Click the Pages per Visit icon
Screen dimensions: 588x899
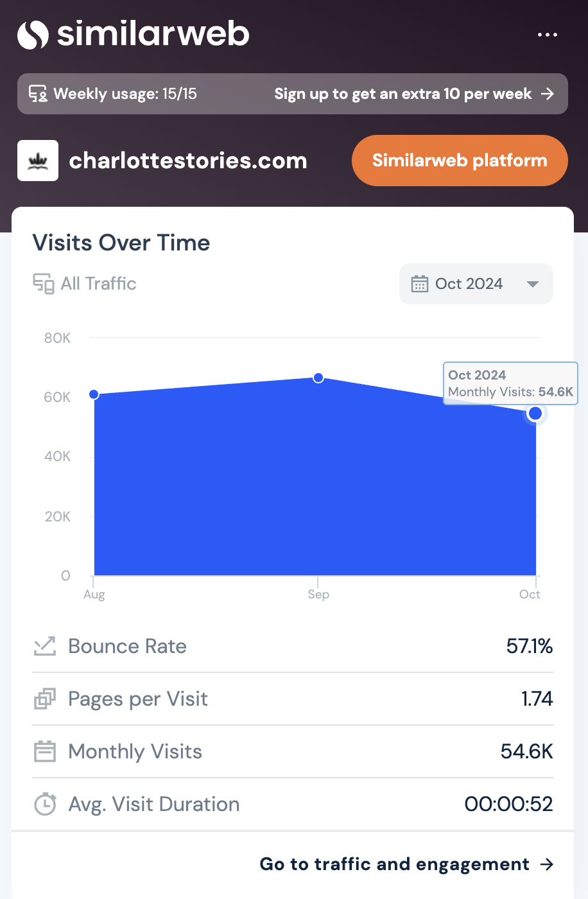point(45,699)
